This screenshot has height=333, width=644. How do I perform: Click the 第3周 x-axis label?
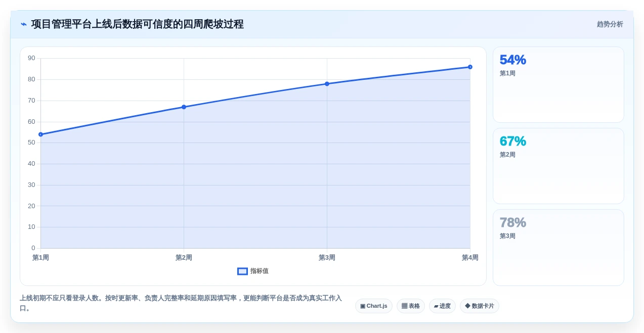point(327,258)
